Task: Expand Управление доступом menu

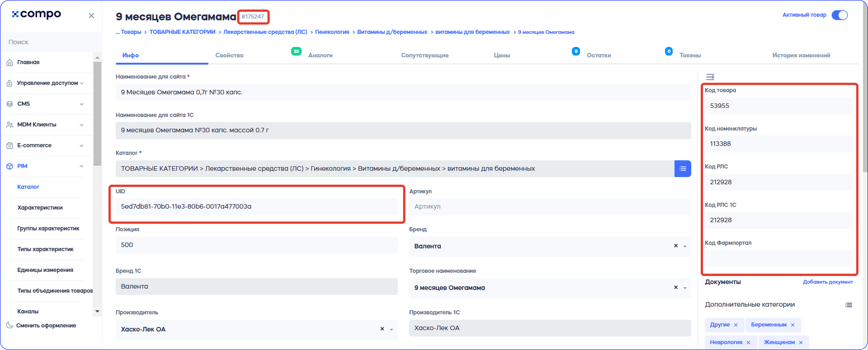Action: [82, 83]
